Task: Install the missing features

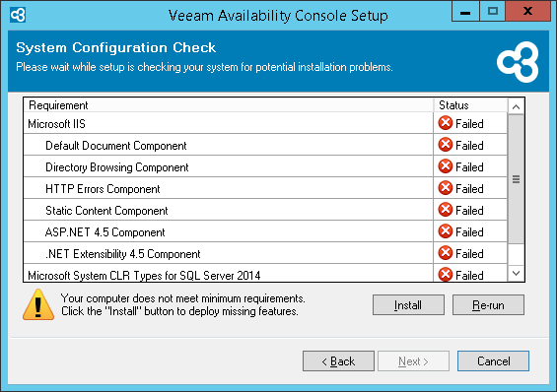Action: pyautogui.click(x=408, y=304)
